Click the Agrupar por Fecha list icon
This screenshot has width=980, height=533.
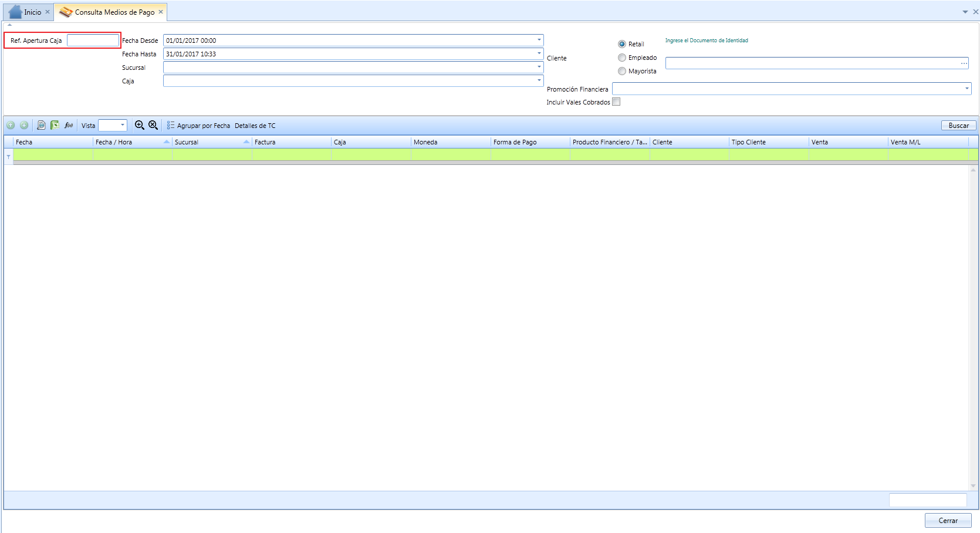pyautogui.click(x=170, y=126)
